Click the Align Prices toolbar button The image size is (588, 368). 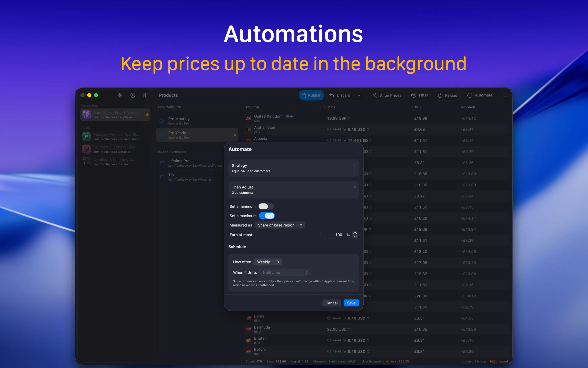387,95
